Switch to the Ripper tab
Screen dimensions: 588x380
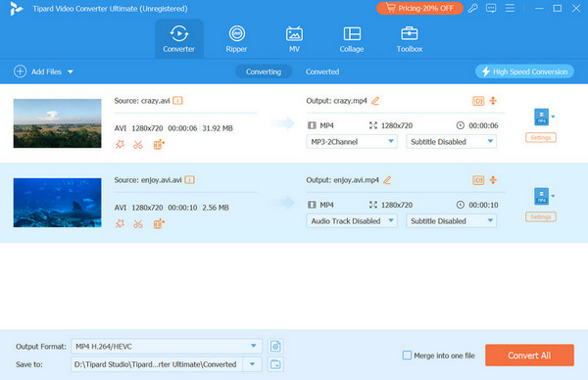click(236, 39)
